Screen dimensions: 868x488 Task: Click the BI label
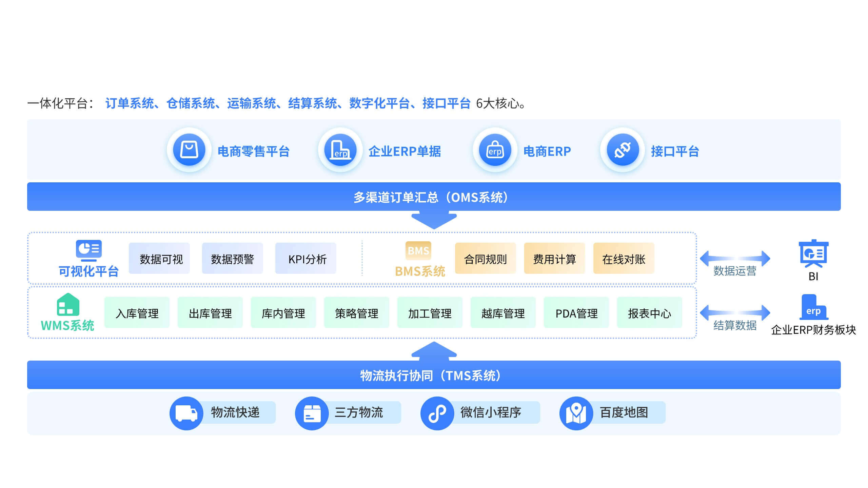[813, 277]
